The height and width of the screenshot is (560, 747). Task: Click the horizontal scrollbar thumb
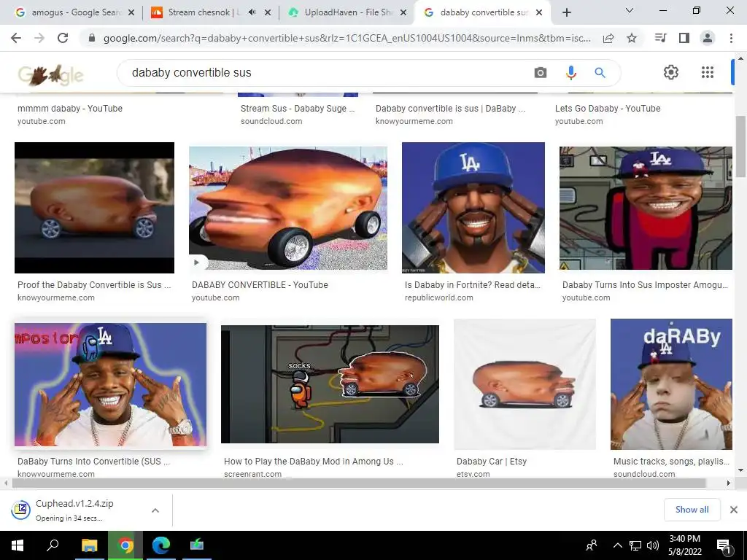(x=359, y=483)
